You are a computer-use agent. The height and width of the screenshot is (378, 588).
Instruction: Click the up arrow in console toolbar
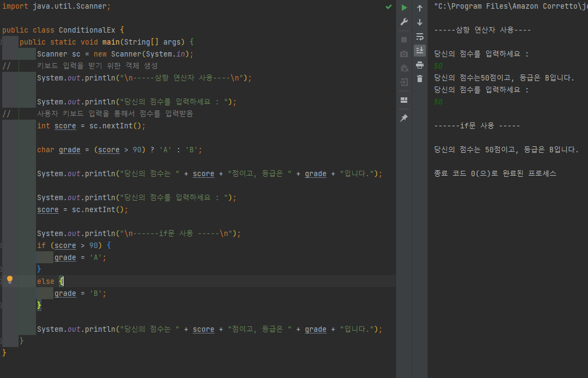pyautogui.click(x=420, y=8)
